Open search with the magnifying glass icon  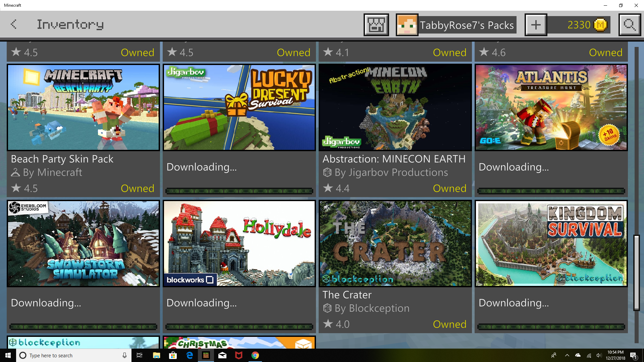point(630,25)
